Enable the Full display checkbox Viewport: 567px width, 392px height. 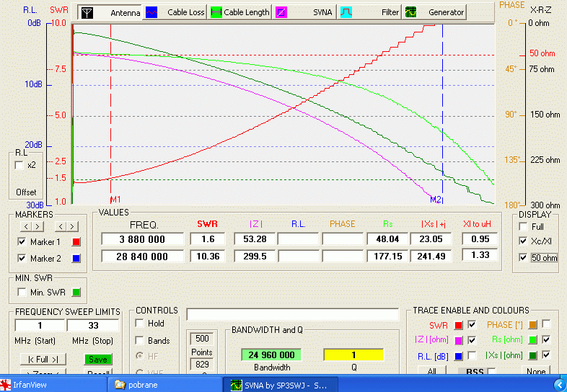coord(523,227)
